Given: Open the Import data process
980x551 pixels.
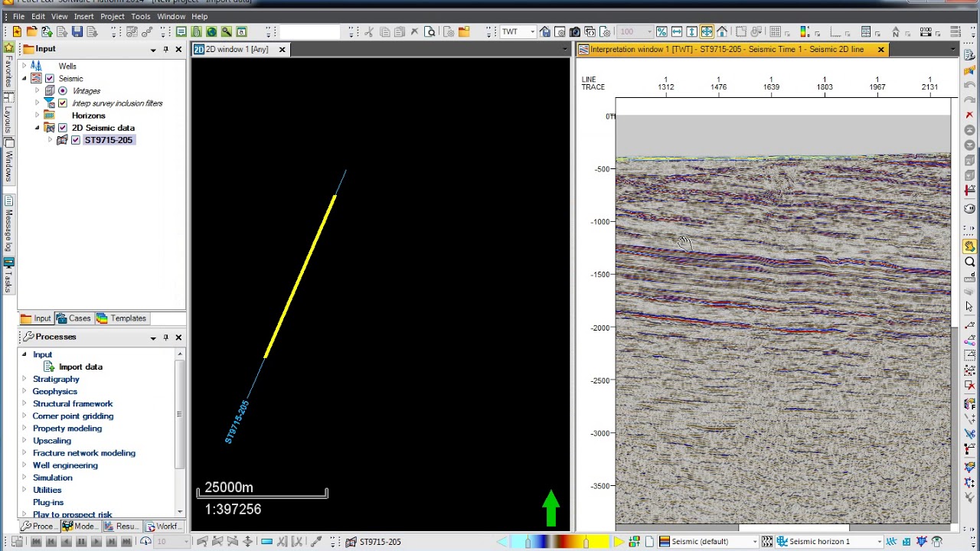Looking at the screenshot, I should [80, 367].
